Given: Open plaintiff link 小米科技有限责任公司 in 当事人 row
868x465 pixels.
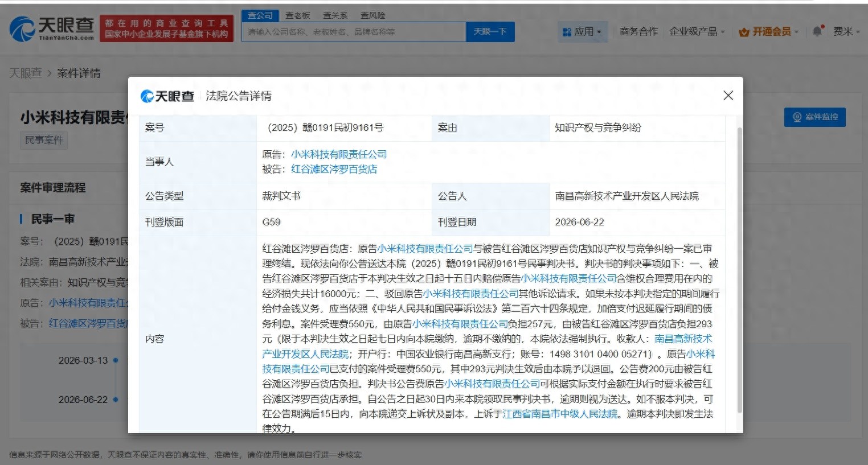Looking at the screenshot, I should click(x=339, y=154).
